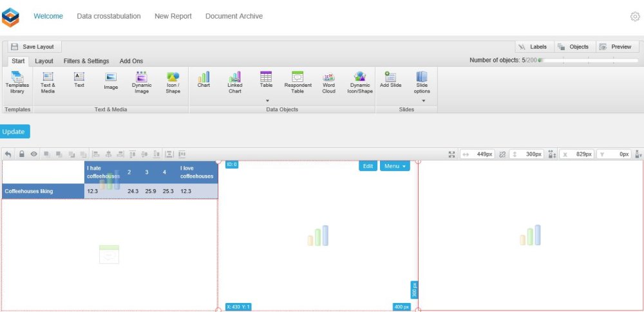644x312 pixels.
Task: Open the Templates library
Action: pyautogui.click(x=17, y=82)
